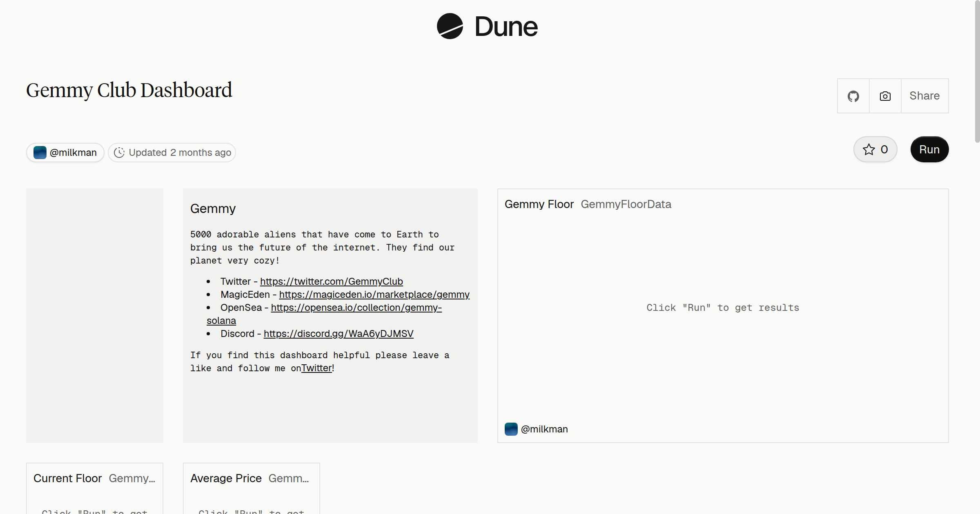The image size is (980, 514).
Task: Click the black Run button
Action: [x=929, y=149]
